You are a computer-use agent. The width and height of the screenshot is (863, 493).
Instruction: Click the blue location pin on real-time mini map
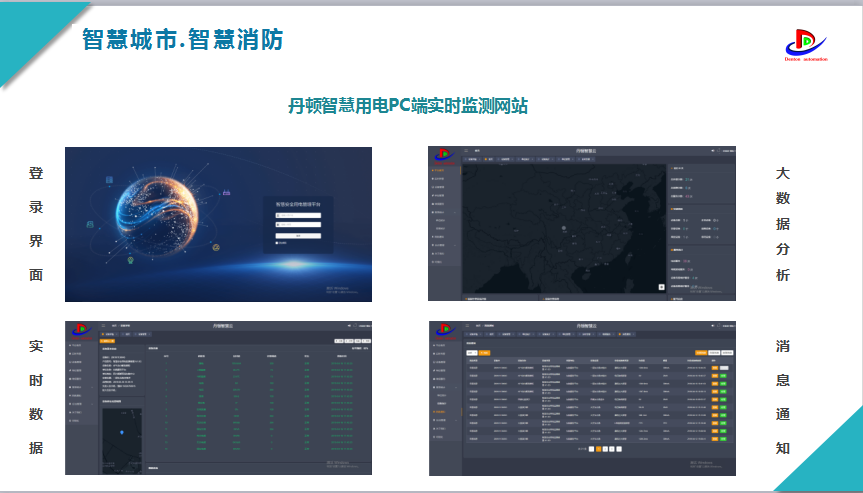click(x=122, y=432)
